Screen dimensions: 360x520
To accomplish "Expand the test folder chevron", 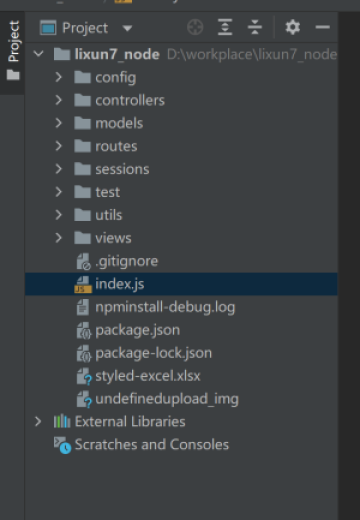I will click(x=59, y=192).
